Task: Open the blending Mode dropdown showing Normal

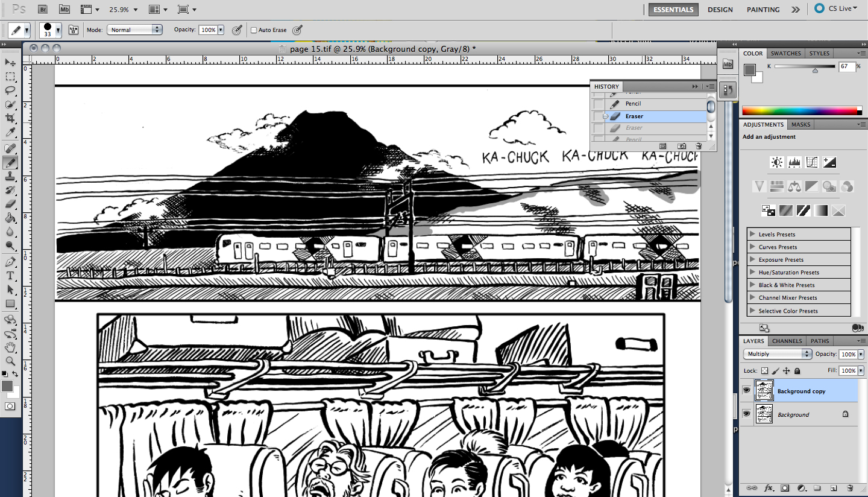Action: coord(134,29)
